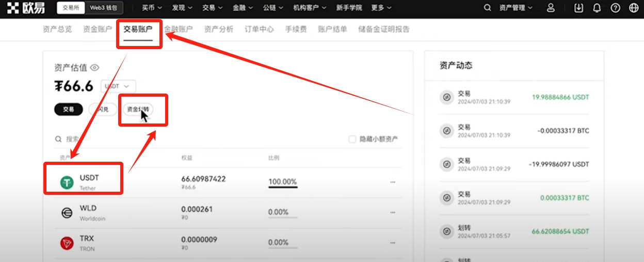The width and height of the screenshot is (644, 262).
Task: Click the download app icon
Action: [578, 8]
